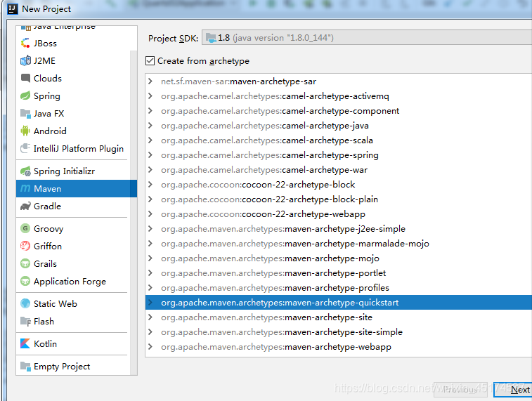Viewport: 532px width, 401px height.
Task: Uncheck Create from archetype checkbox
Action: pos(150,60)
